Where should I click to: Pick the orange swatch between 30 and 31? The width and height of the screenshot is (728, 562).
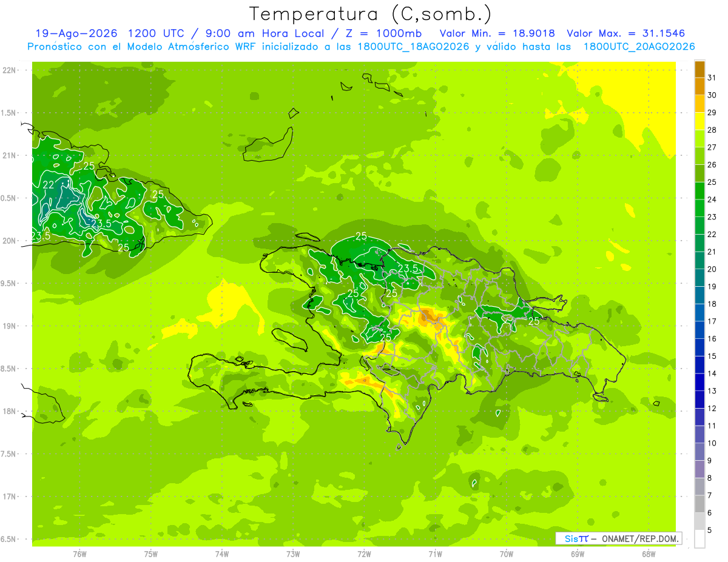coord(699,86)
